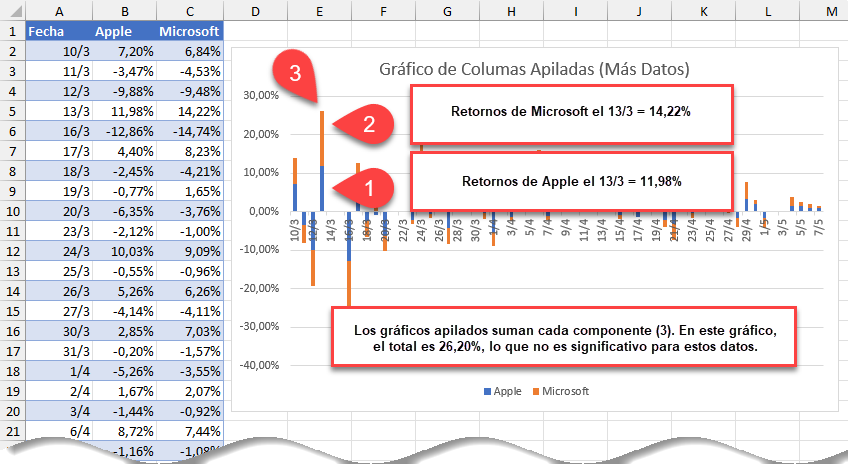Click the date cell 31/3 in column A
848x464 pixels.
coord(58,352)
